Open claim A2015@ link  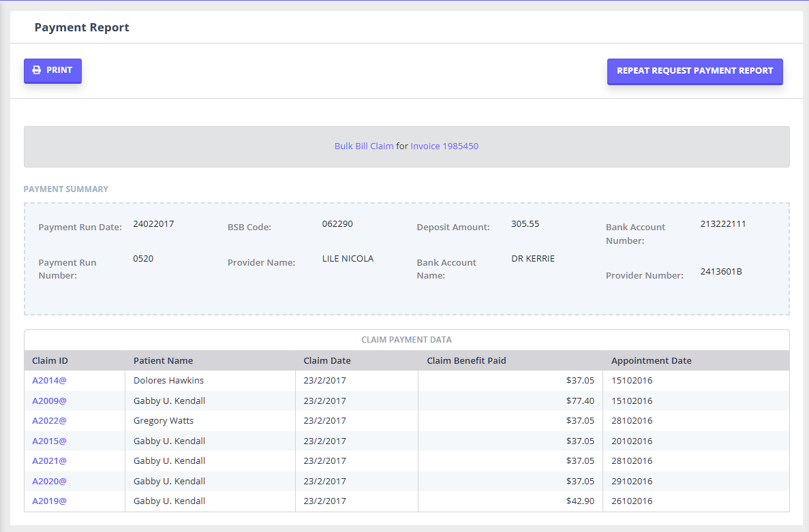(x=49, y=441)
